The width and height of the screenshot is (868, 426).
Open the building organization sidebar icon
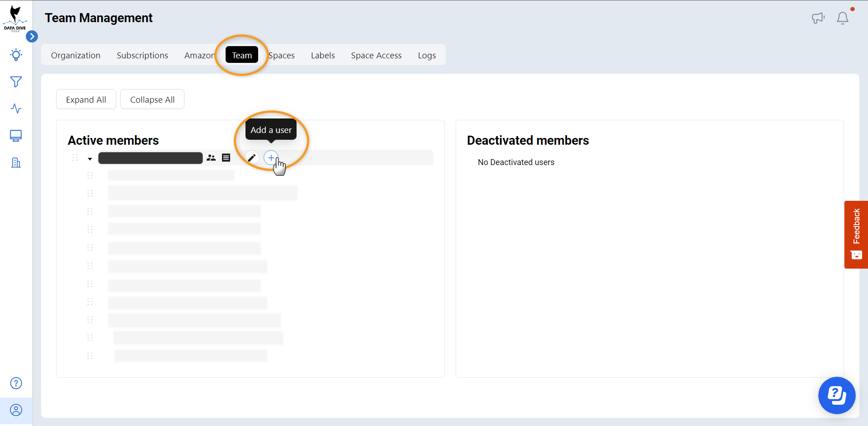(x=16, y=163)
